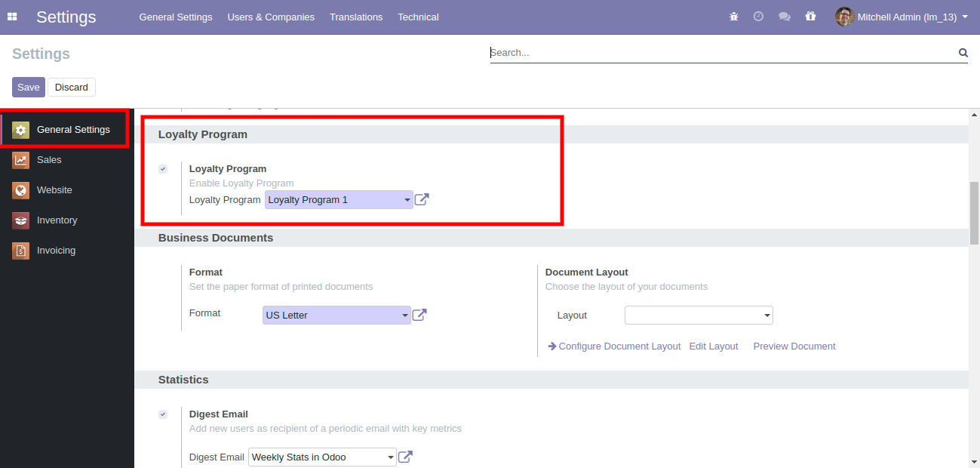The image size is (980, 468).
Task: Click the debug bug icon
Action: click(734, 17)
